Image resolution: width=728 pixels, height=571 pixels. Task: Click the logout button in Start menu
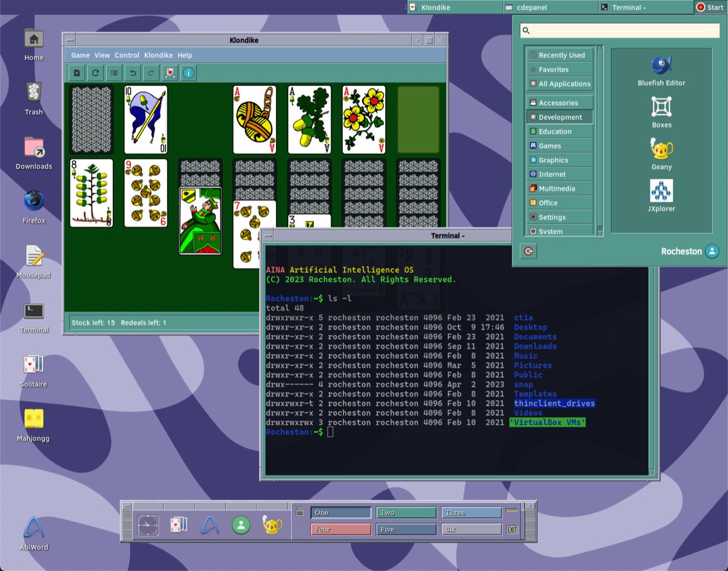click(x=528, y=251)
